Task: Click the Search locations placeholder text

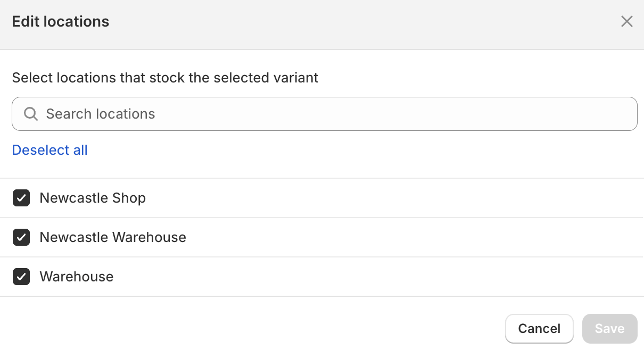Action: tap(101, 114)
